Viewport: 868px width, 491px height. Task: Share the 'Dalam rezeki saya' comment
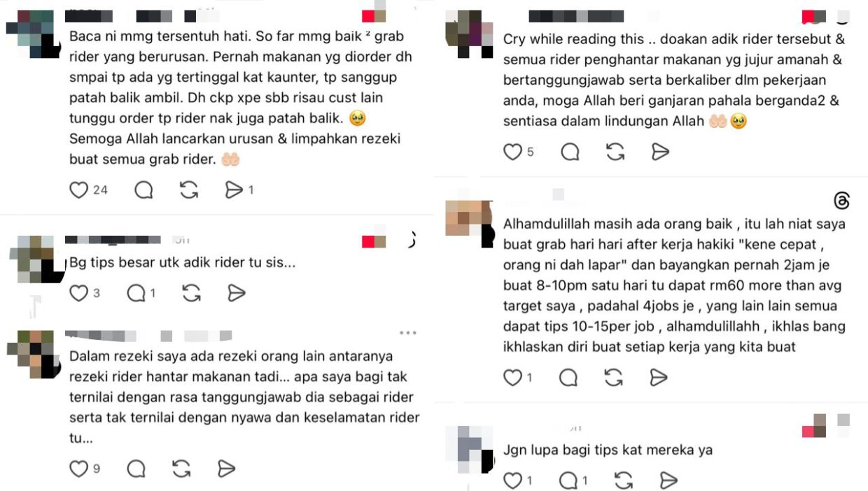226,469
